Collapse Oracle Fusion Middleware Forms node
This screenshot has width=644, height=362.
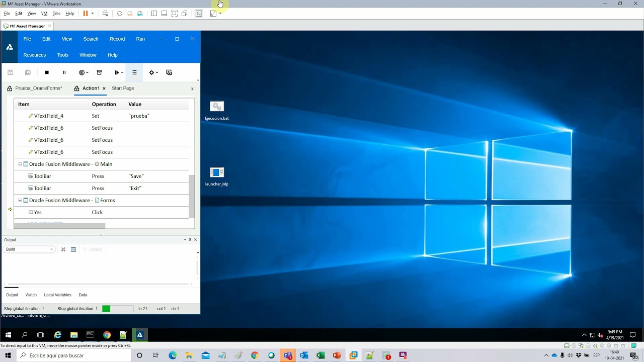[20, 200]
